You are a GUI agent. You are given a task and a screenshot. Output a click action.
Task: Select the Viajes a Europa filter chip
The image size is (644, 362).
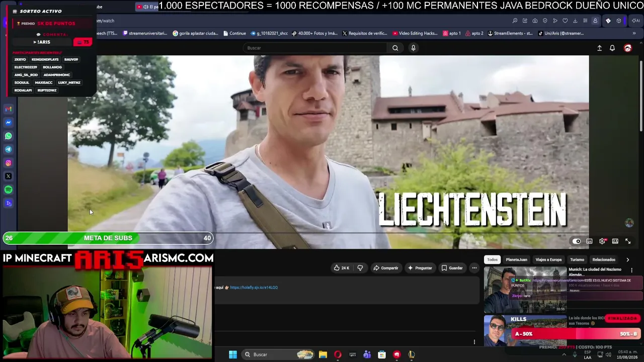548,259
